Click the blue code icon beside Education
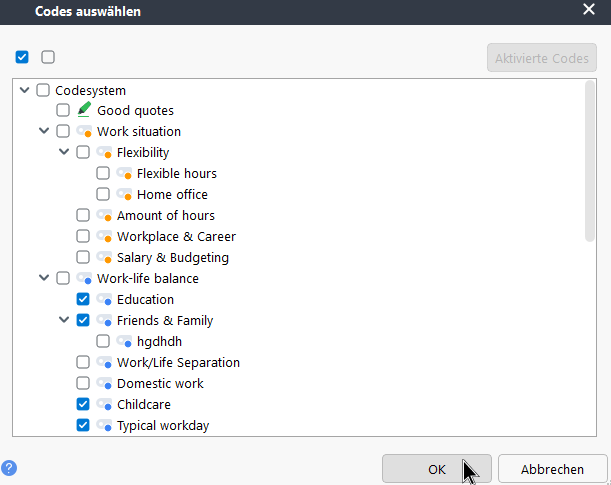The image size is (611, 485). [x=104, y=300]
